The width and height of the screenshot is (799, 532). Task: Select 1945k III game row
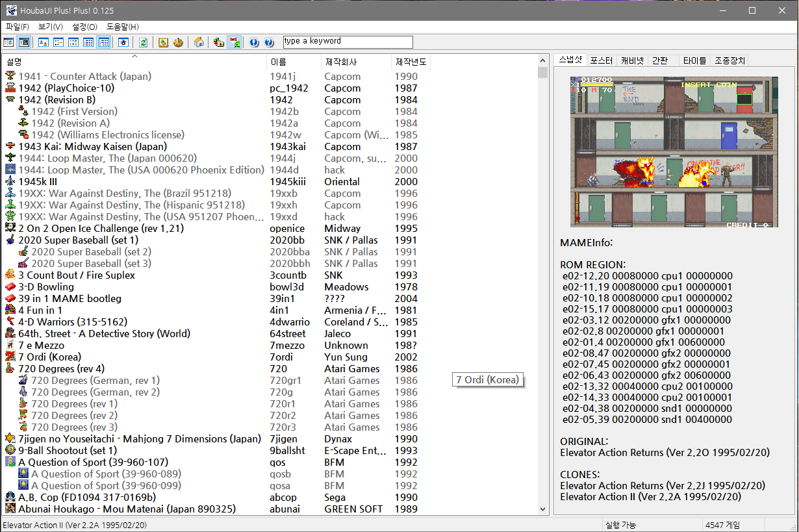(x=216, y=182)
